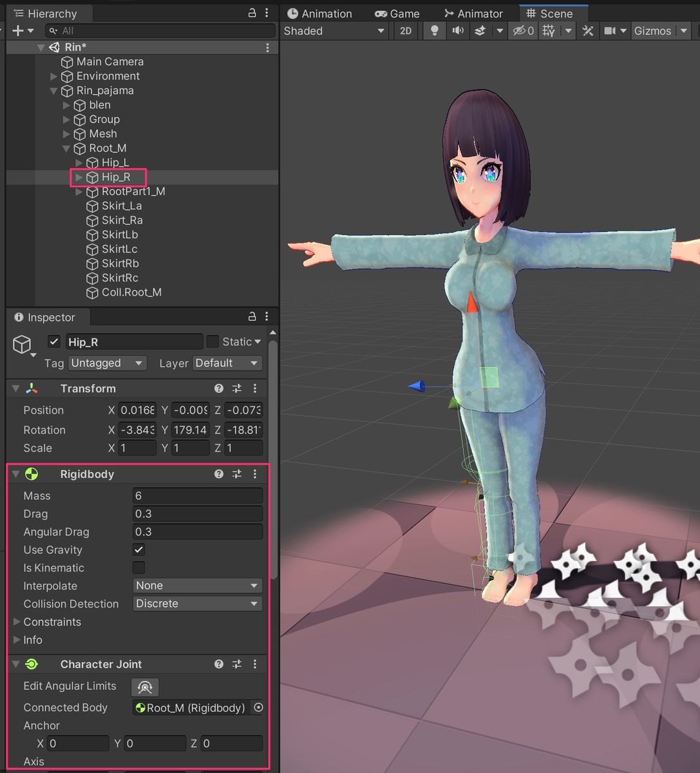Open Collision Detection dropdown
The image size is (700, 773).
point(197,604)
